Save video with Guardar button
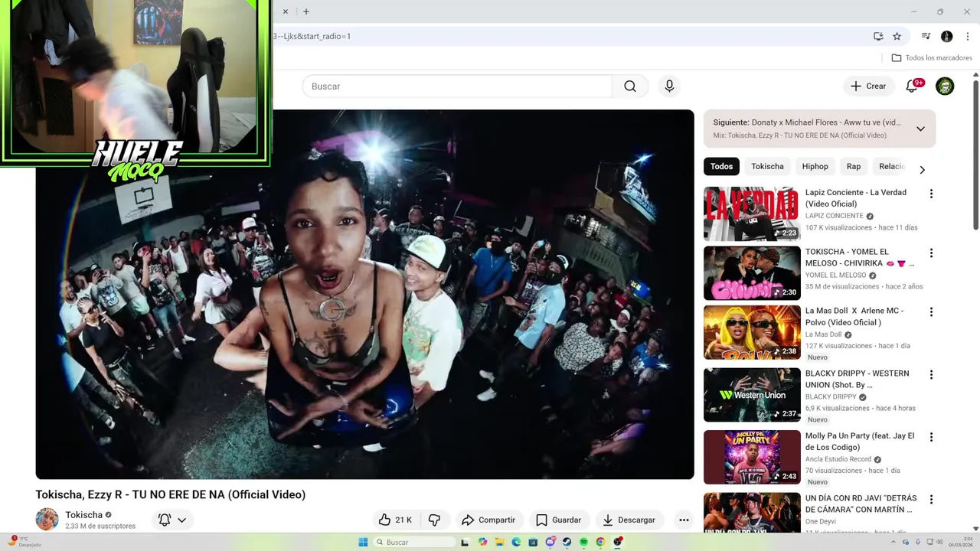This screenshot has width=980, height=551. pos(558,520)
